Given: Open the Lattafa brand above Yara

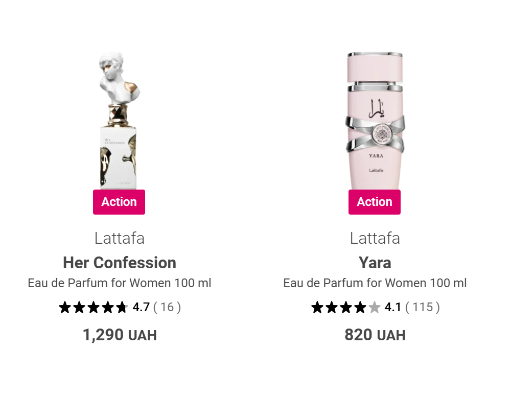Looking at the screenshot, I should click(x=375, y=238).
